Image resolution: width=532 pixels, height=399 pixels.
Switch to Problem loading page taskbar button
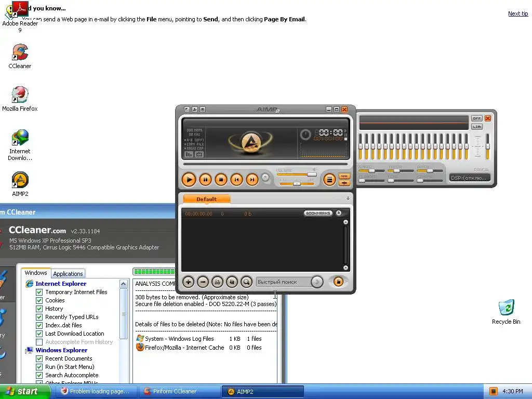coord(96,391)
